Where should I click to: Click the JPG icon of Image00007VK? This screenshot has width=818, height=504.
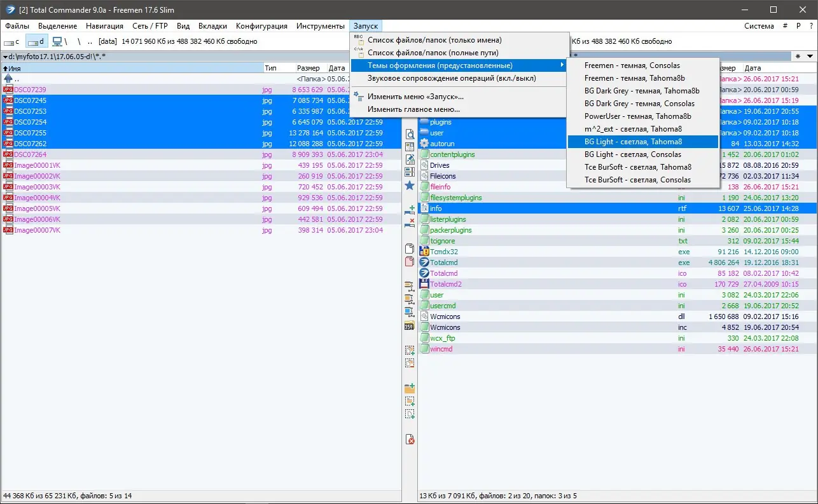(x=8, y=230)
